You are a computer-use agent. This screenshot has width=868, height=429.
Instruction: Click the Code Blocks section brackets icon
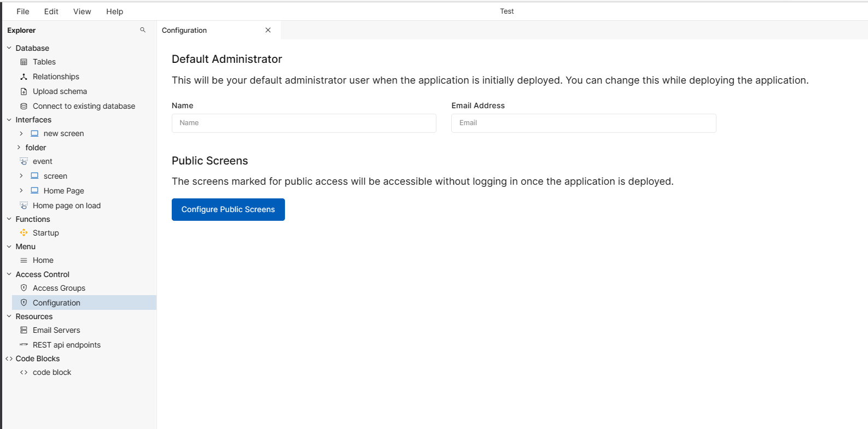9,359
